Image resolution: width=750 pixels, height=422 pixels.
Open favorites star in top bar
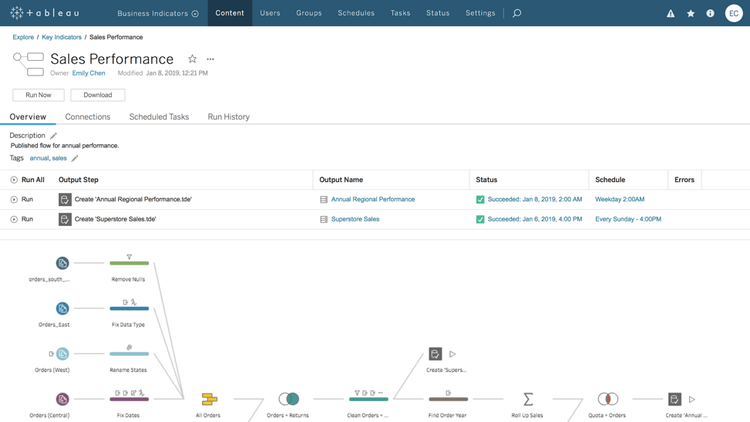(x=690, y=14)
